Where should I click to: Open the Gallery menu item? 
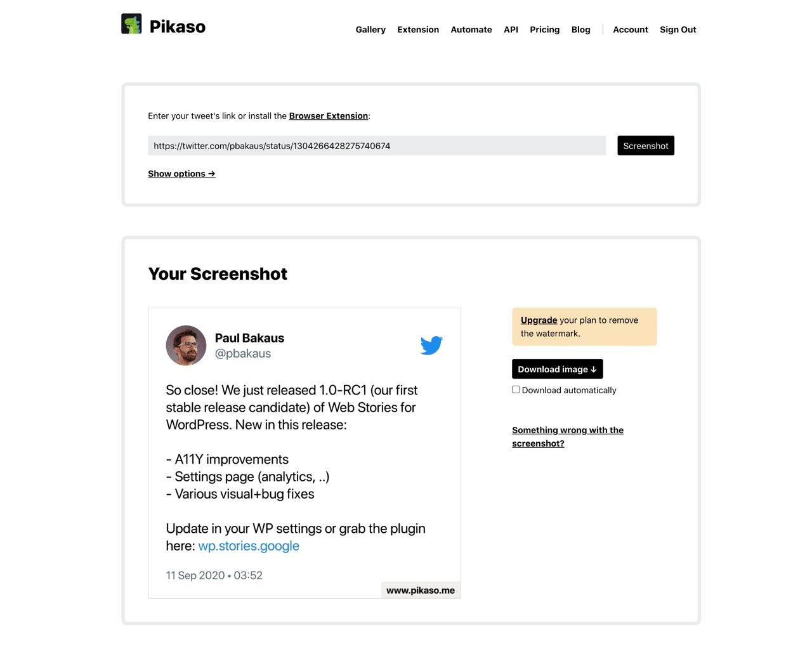click(370, 29)
